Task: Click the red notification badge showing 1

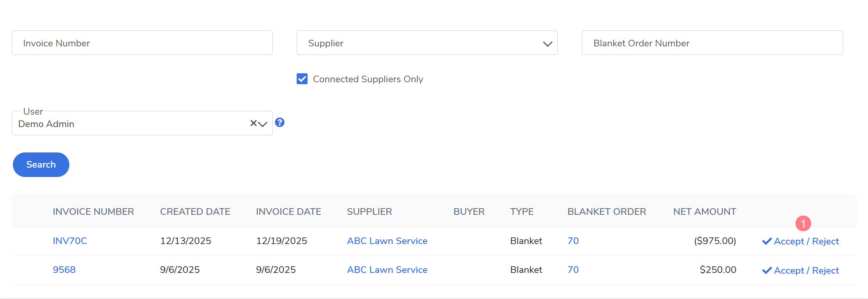Action: [x=803, y=223]
